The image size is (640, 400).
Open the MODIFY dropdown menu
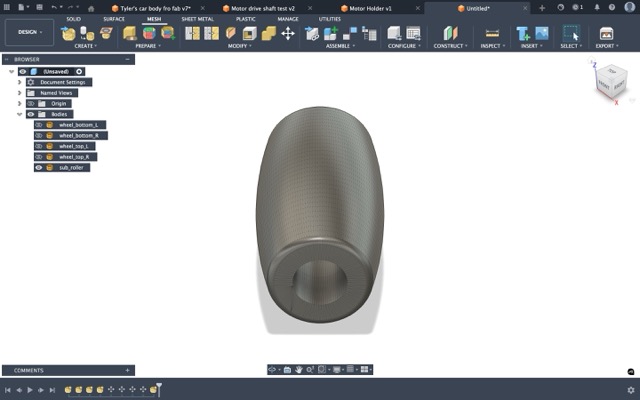(240, 46)
